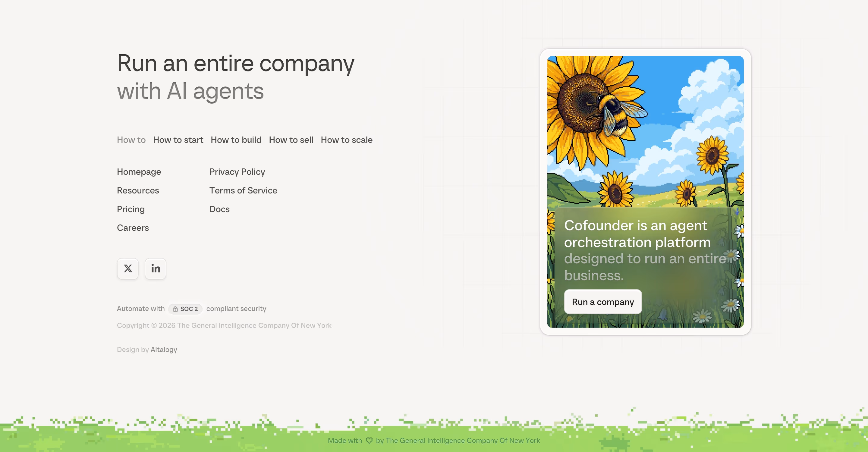Image resolution: width=868 pixels, height=452 pixels.
Task: Open the LinkedIn social icon
Action: coord(155,268)
